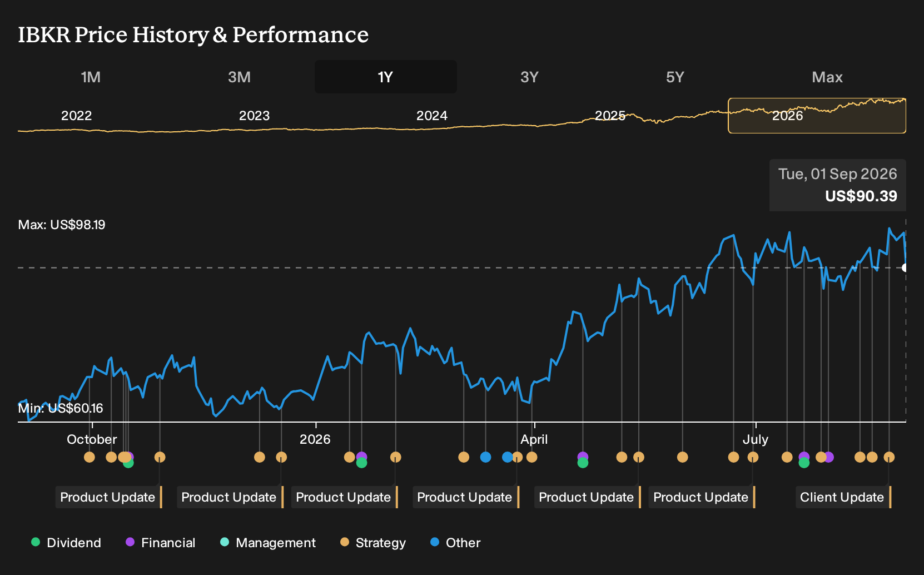This screenshot has width=924, height=575.
Task: Click the purple Financial legend dot
Action: point(130,542)
